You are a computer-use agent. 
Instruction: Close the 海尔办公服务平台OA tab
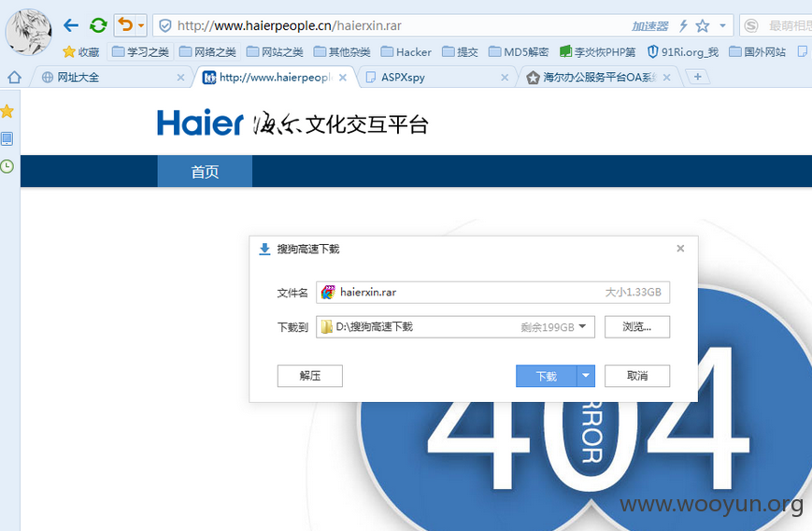point(667,78)
